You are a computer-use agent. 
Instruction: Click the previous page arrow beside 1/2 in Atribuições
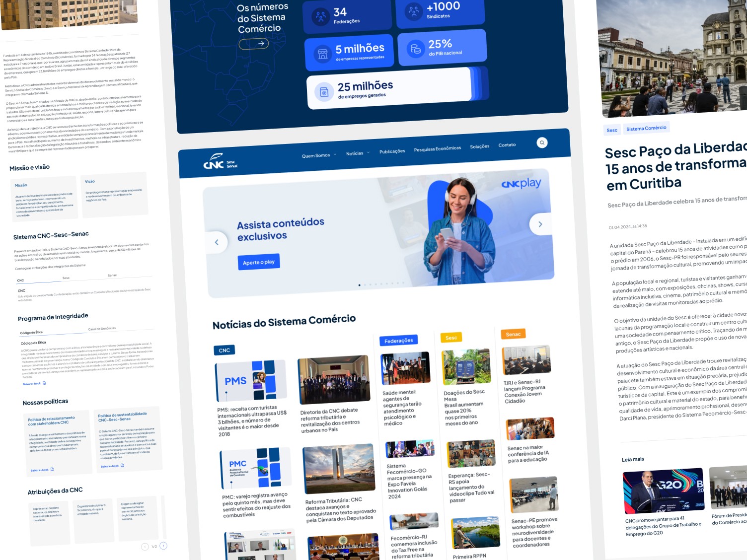click(145, 547)
